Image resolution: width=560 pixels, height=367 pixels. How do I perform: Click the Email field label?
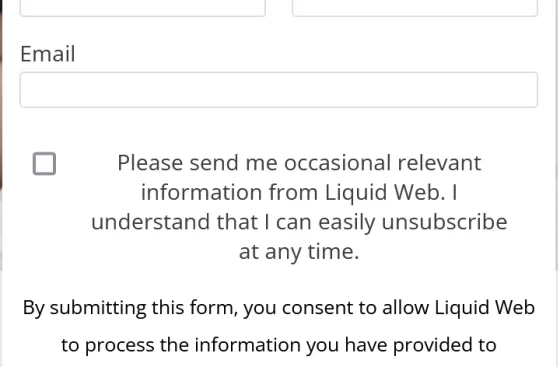point(48,54)
